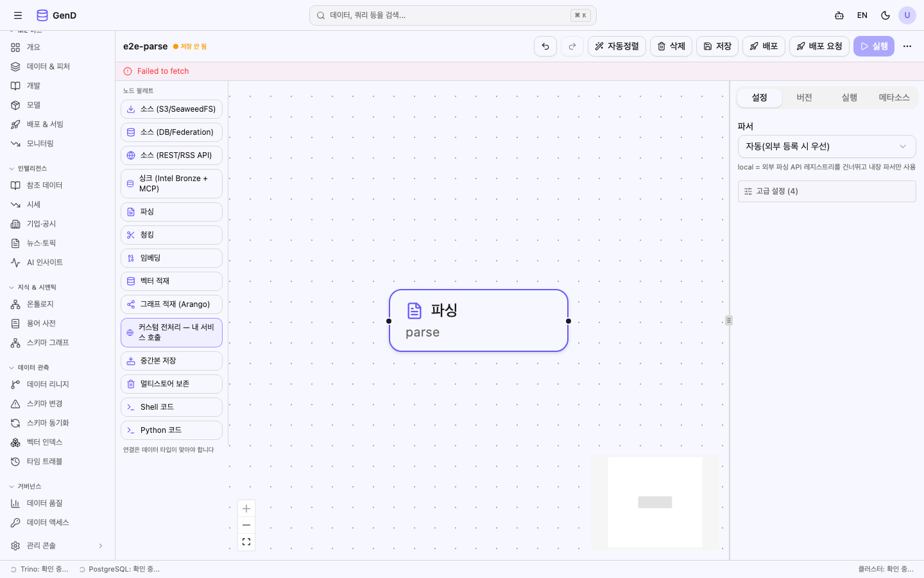This screenshot has width=924, height=578.
Task: Open 온톨로지 in sidebar
Action: click(58, 304)
